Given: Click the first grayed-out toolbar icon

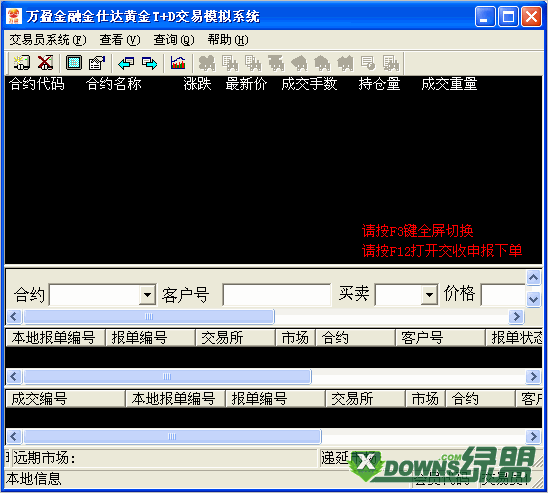Looking at the screenshot, I should click(207, 63).
